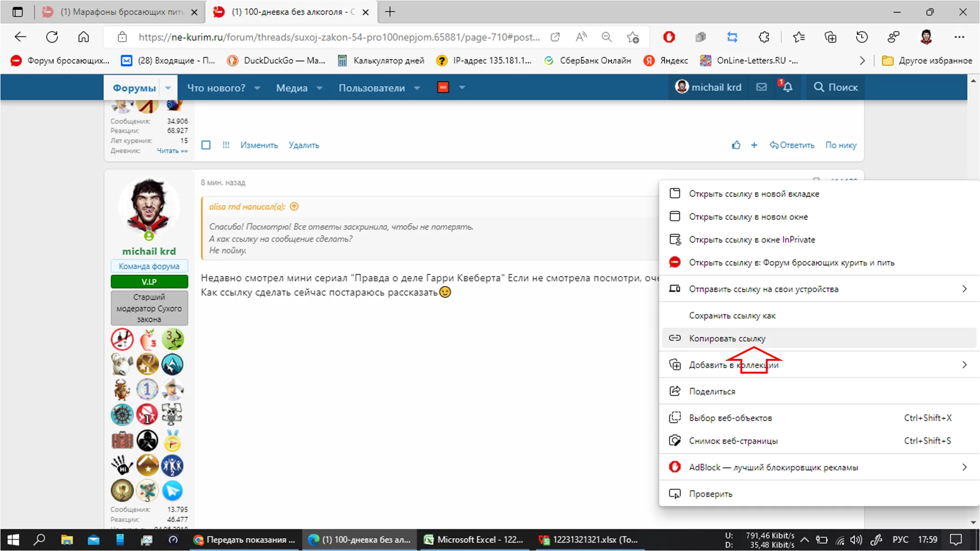Expand the Пользователи dropdown arrow
The image size is (980, 551).
417,88
